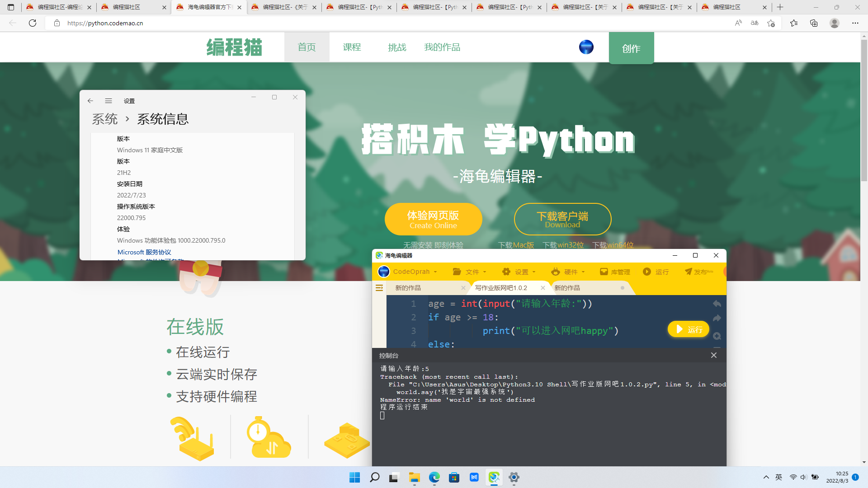
Task: Open the 硬件 hardware dropdown menu
Action: click(x=568, y=272)
